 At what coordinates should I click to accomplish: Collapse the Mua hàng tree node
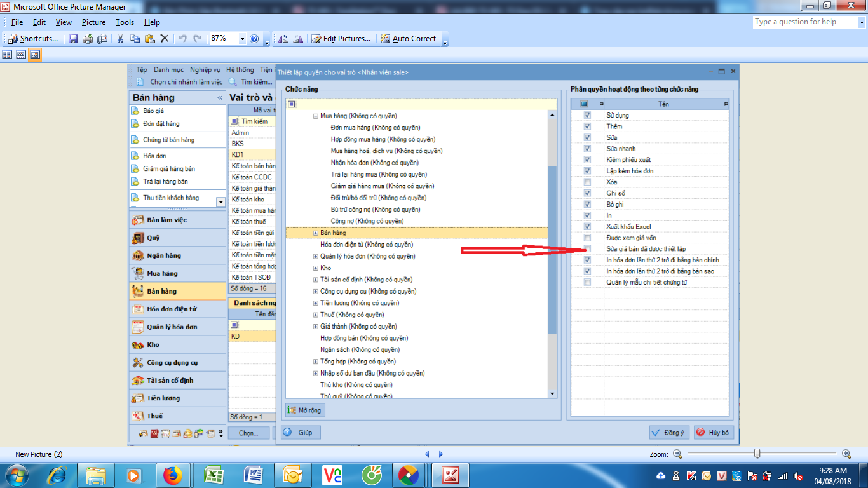(x=315, y=116)
